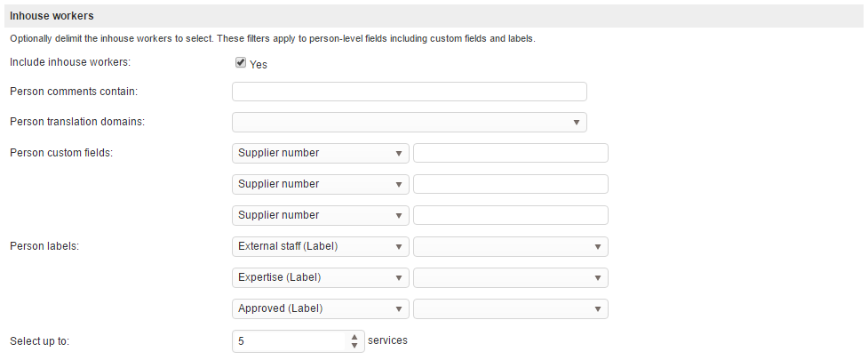Image resolution: width=868 pixels, height=360 pixels.
Task: Open the Person translation domains dropdown
Action: pos(409,122)
